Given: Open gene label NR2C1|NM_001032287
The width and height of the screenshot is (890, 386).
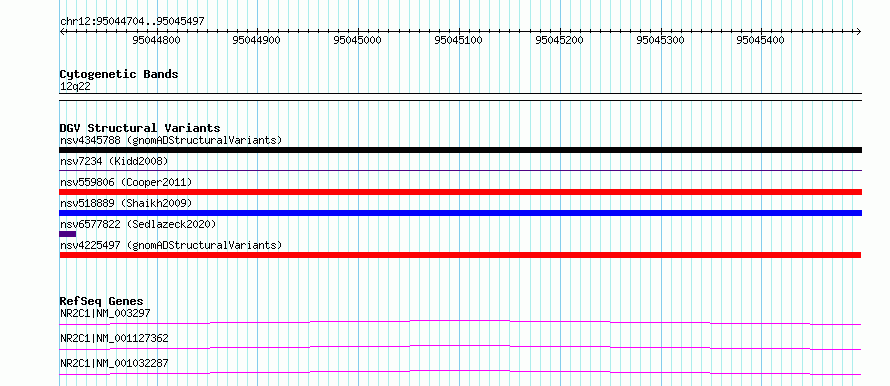Looking at the screenshot, I should click(x=114, y=363).
